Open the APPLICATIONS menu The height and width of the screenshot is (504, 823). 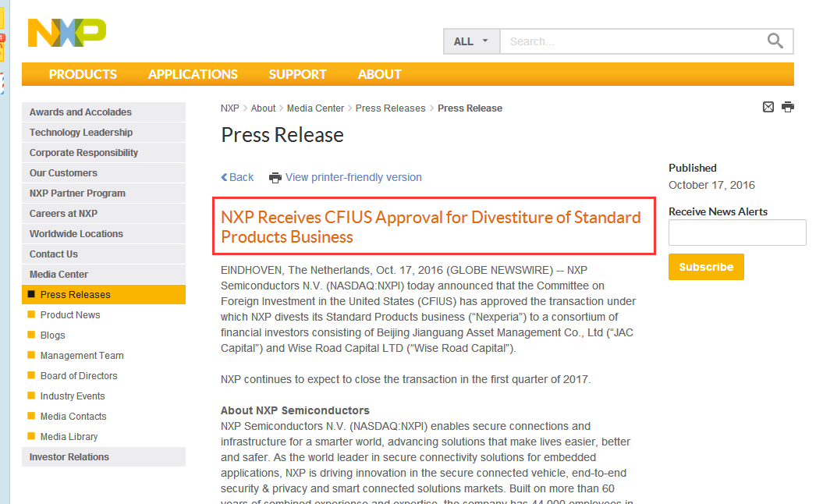click(x=193, y=75)
